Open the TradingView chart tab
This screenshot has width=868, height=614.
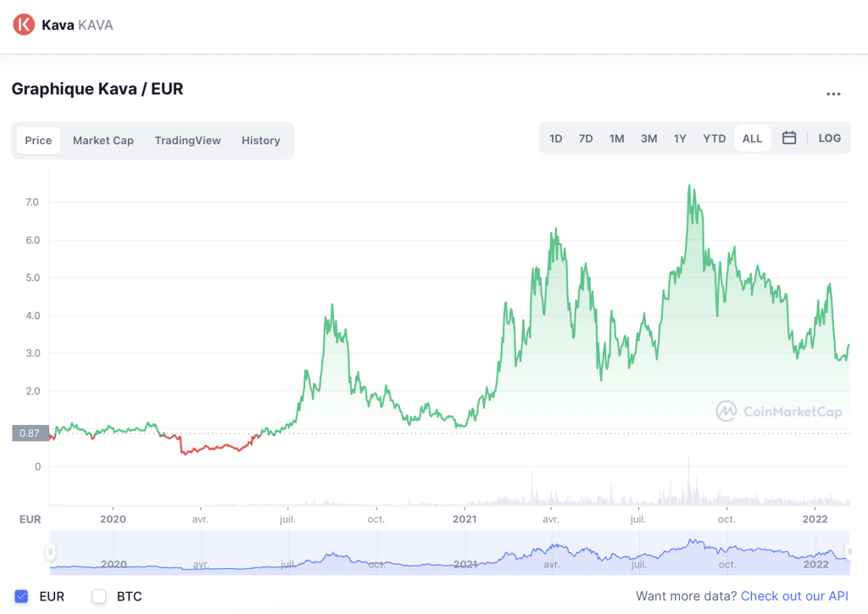pyautogui.click(x=187, y=140)
